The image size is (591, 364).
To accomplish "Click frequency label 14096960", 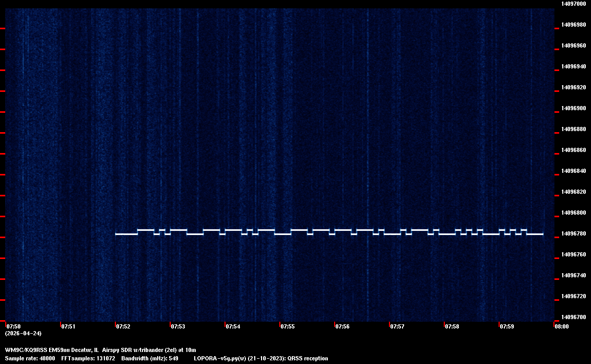I will click(x=574, y=45).
